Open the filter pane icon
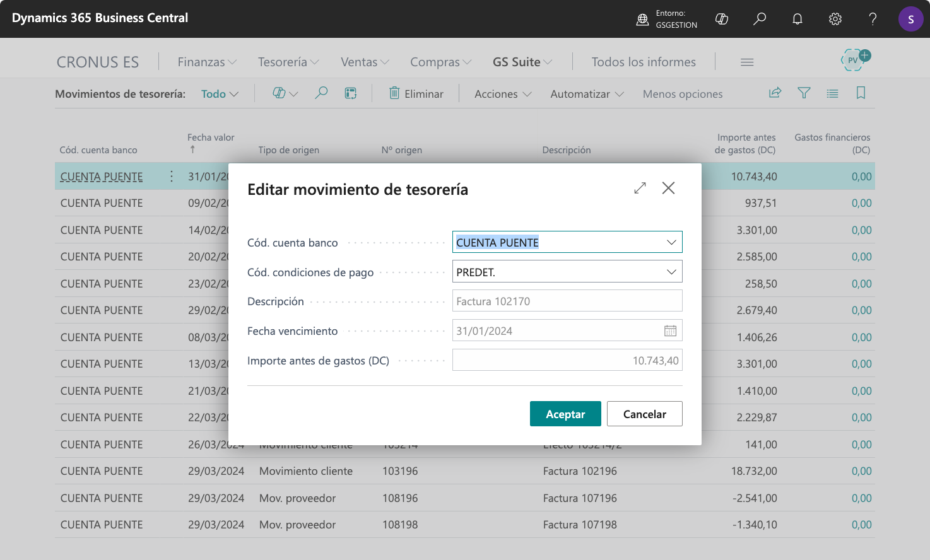Image resolution: width=930 pixels, height=560 pixels. coord(804,93)
